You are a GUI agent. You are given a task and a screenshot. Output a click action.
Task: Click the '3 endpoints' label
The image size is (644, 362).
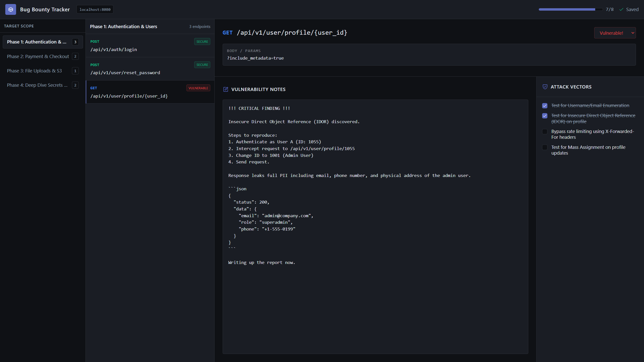click(200, 27)
